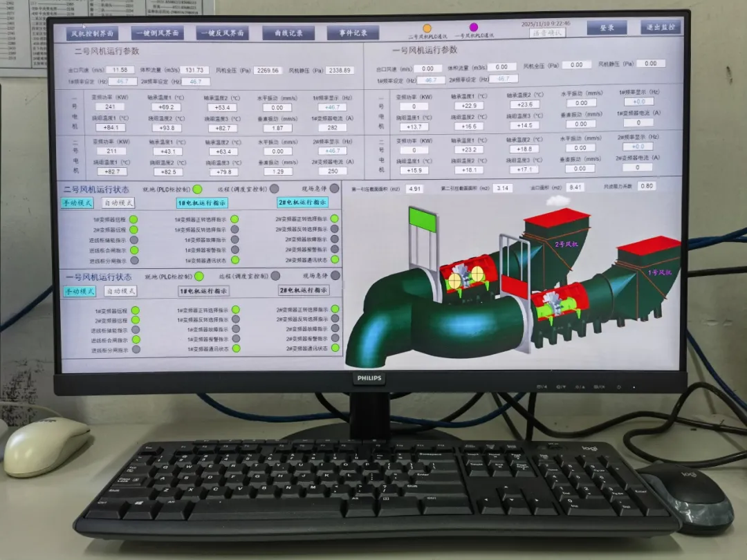The width and height of the screenshot is (747, 560).
Task: Click 二号风机 就地(PLC柜控制) green indicator
Action: 197,189
